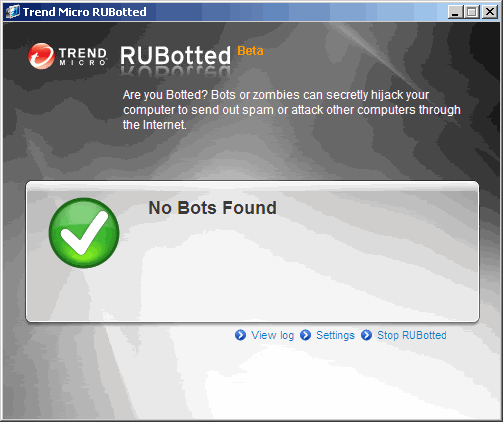Select the Stop RUBotted link

point(412,335)
